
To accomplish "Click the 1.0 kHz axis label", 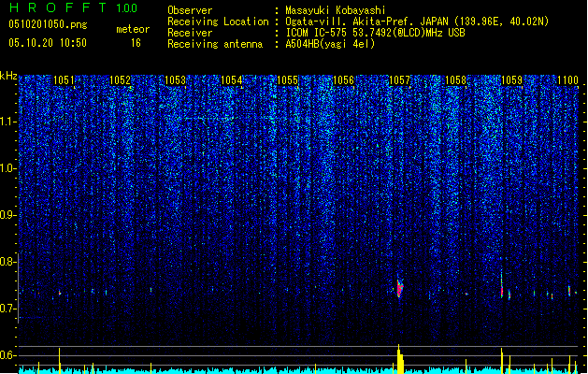I will click(7, 168).
